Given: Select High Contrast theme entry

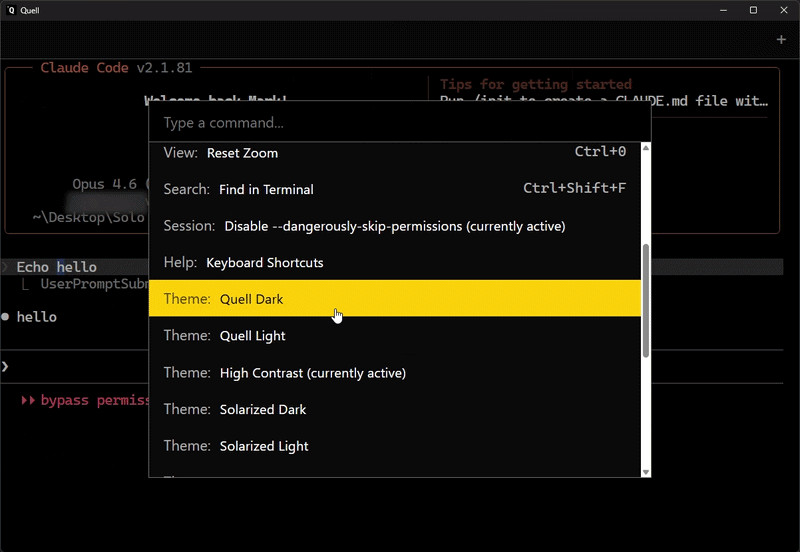Looking at the screenshot, I should point(395,373).
